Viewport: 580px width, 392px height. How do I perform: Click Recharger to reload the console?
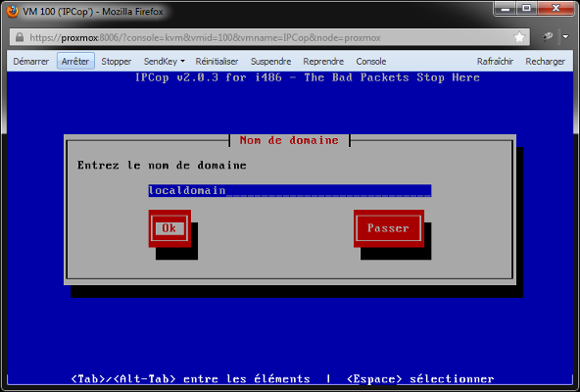pyautogui.click(x=546, y=62)
